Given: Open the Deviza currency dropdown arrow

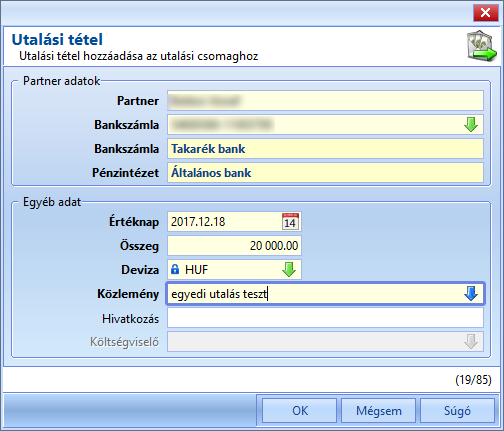Looking at the screenshot, I should click(289, 269).
